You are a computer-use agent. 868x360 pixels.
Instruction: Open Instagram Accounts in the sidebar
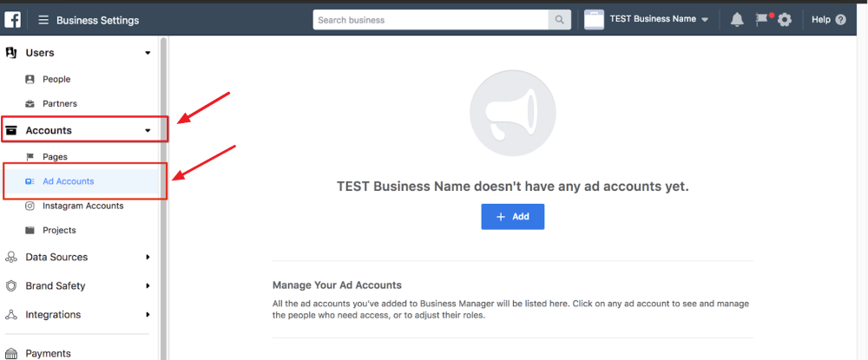[83, 206]
